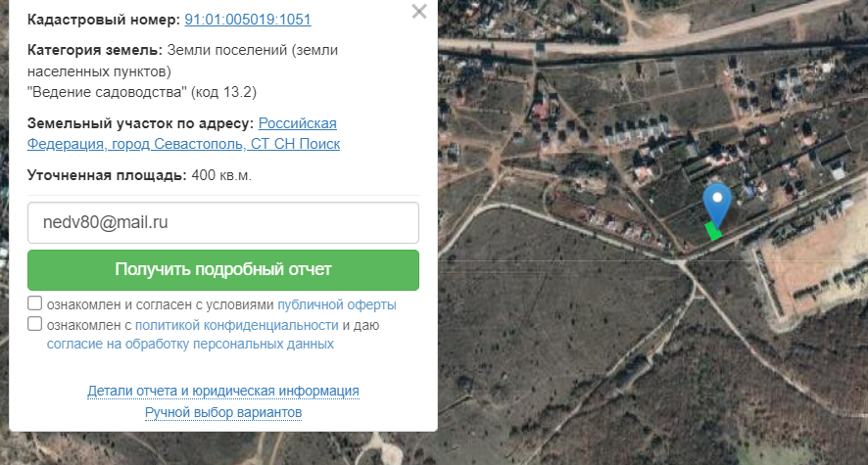Select the green highlighted parcel on map
This screenshot has height=465, width=868.
click(713, 231)
